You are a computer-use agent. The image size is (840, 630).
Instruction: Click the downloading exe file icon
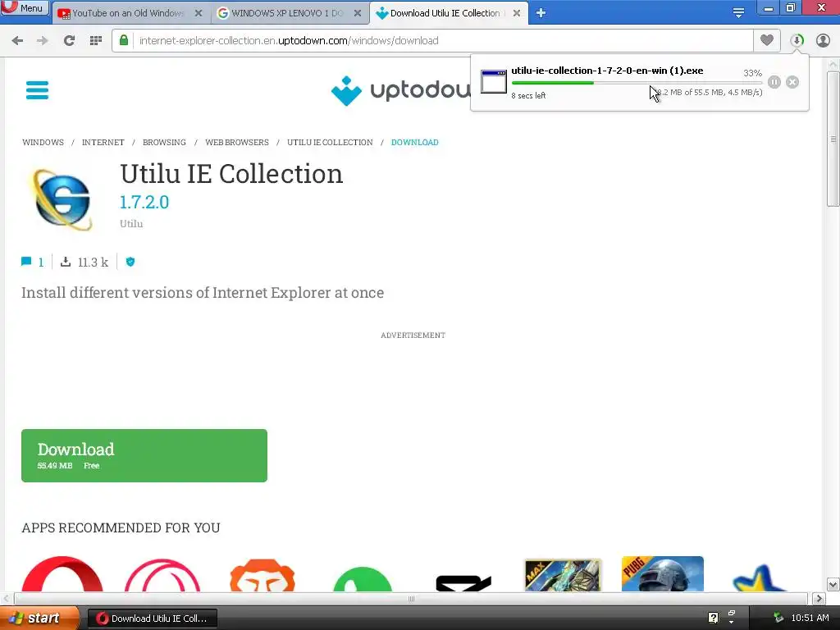point(493,81)
